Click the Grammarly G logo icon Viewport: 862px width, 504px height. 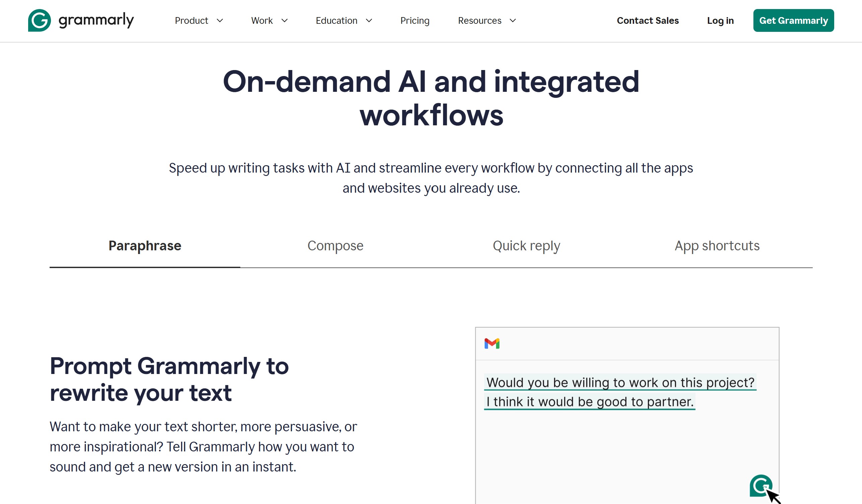(x=39, y=20)
